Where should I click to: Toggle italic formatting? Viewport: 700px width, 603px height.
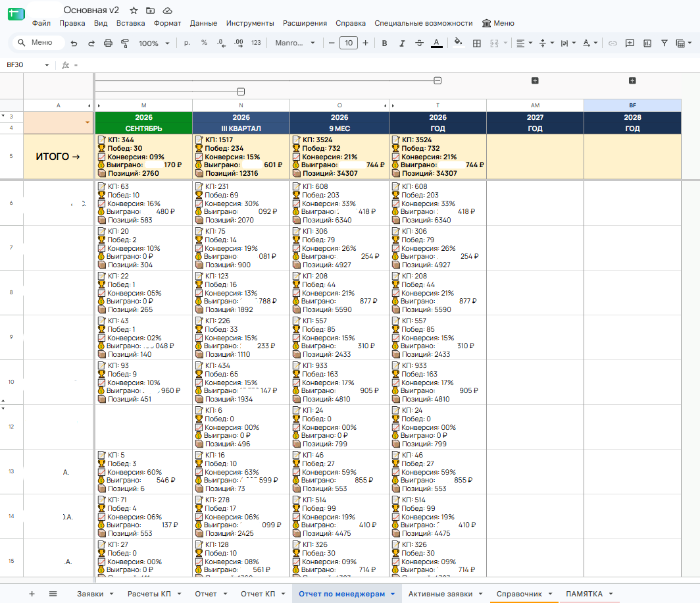click(x=402, y=43)
